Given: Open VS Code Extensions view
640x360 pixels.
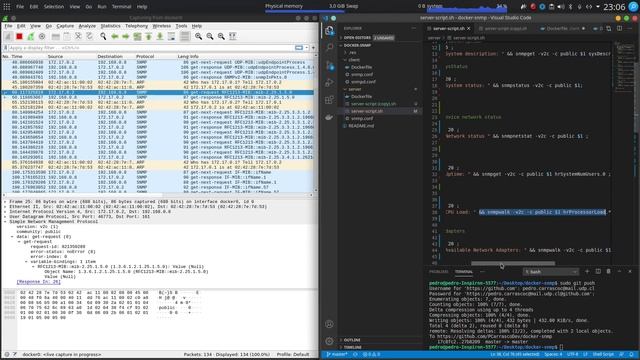Looking at the screenshot, I should pos(329,100).
